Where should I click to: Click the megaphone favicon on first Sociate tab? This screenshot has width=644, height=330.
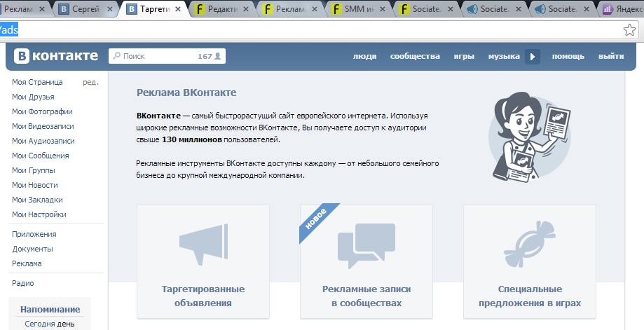[472, 9]
